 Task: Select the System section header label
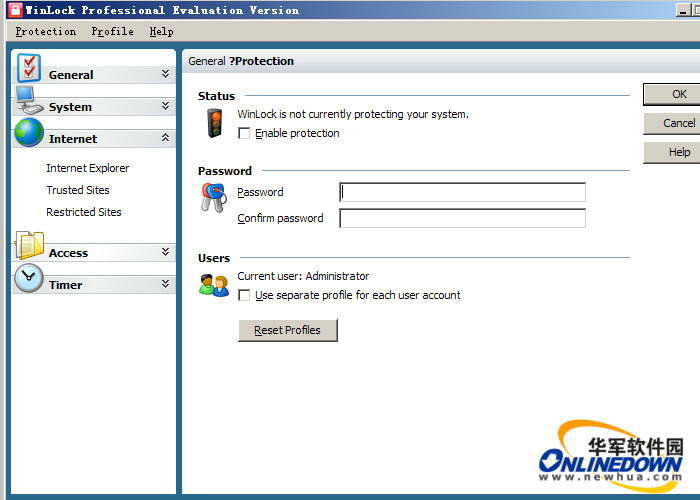pyautogui.click(x=70, y=107)
